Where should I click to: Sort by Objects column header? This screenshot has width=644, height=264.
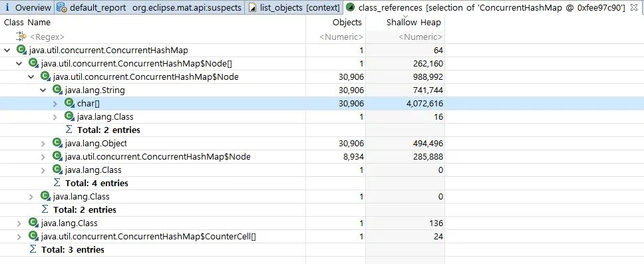coord(347,23)
